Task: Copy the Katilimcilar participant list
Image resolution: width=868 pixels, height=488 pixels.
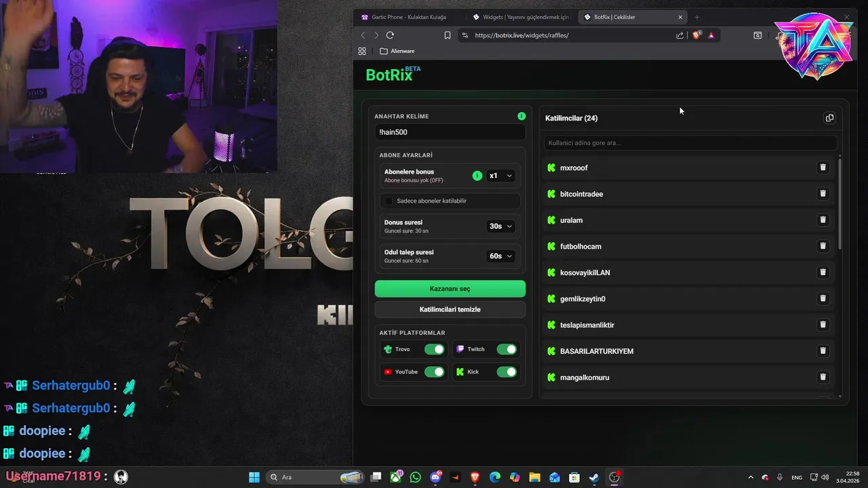Action: [x=829, y=118]
